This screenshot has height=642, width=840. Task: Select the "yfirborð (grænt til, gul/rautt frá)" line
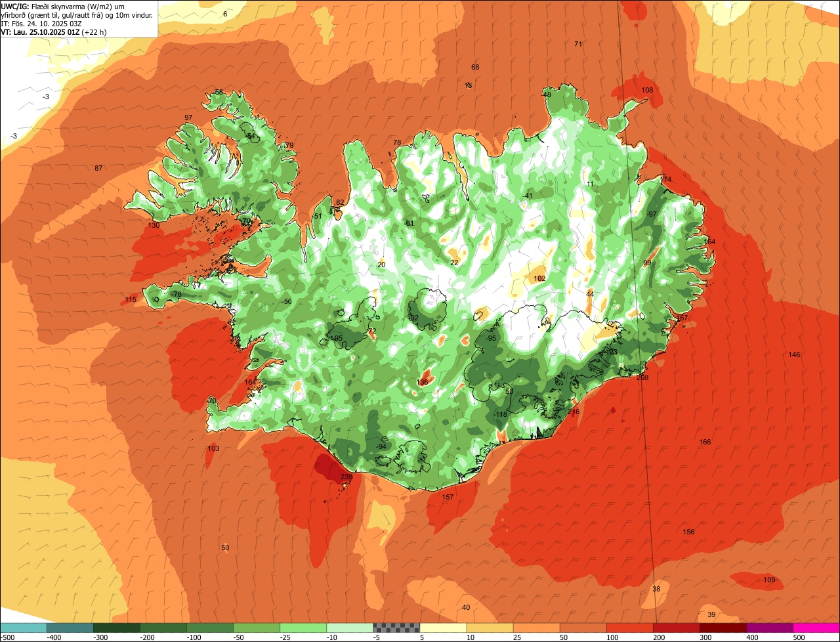coord(77,14)
